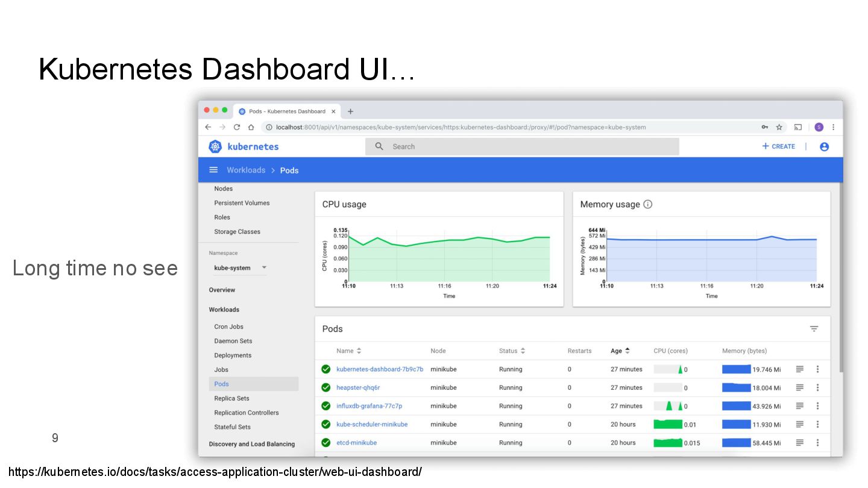Click the dashboard Search field
The width and height of the screenshot is (868, 488).
(522, 146)
